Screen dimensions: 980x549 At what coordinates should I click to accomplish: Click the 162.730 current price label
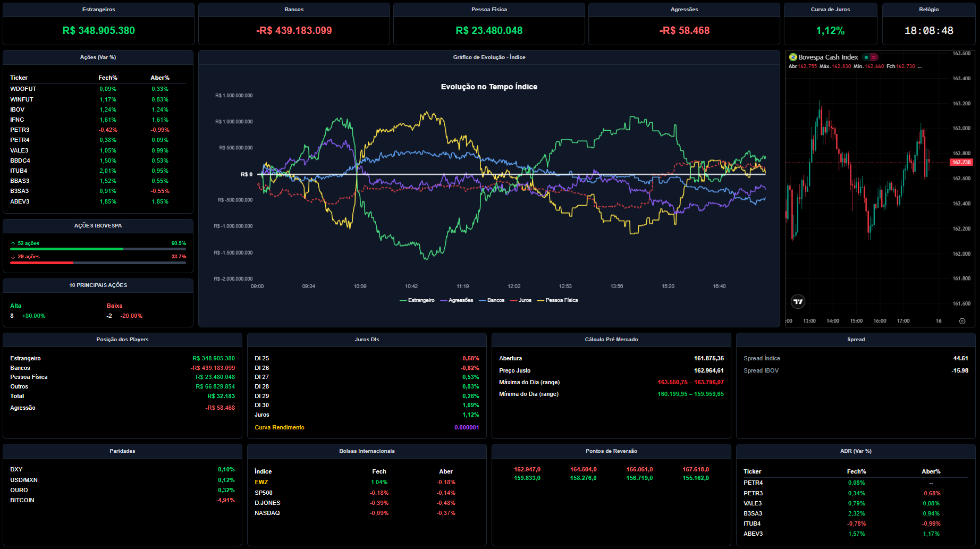pyautogui.click(x=961, y=162)
